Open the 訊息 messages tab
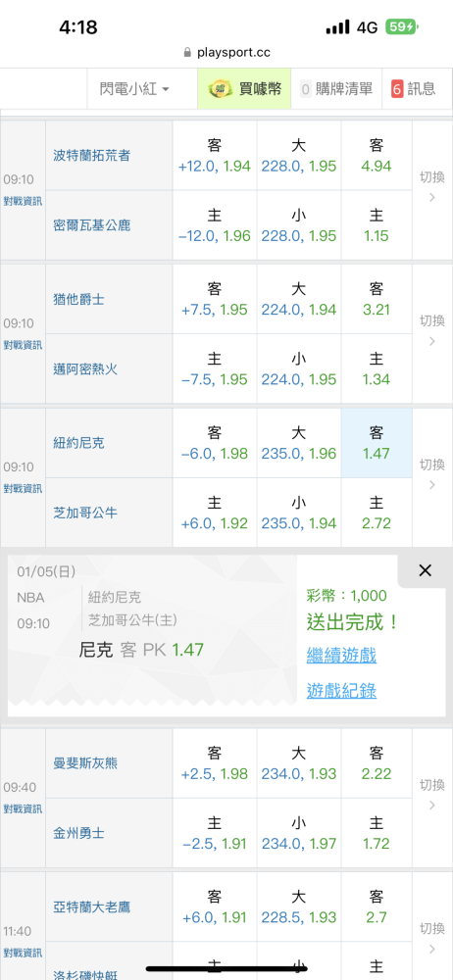The image size is (453, 980). pyautogui.click(x=414, y=89)
